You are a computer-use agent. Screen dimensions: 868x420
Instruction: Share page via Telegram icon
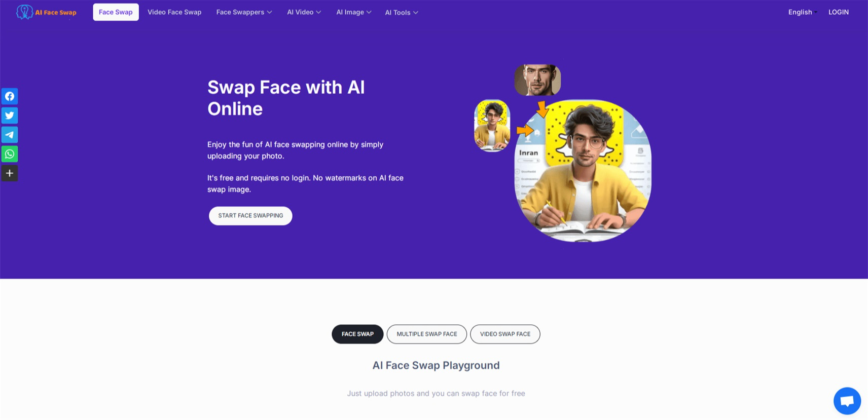tap(9, 135)
